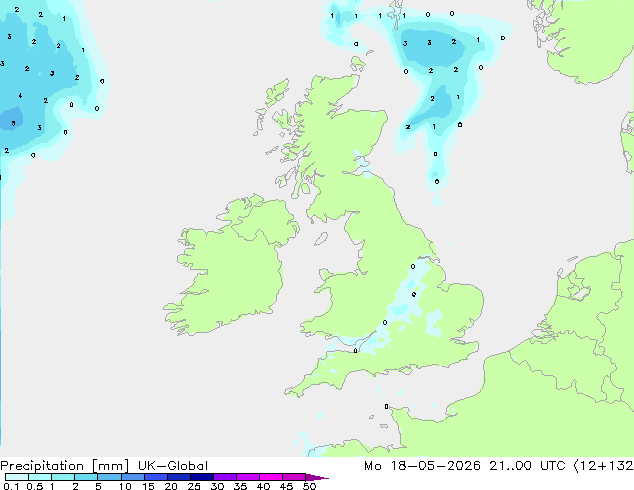Click the legend scale label "40"
Screen dimensions: 634x490
pyautogui.click(x=263, y=486)
